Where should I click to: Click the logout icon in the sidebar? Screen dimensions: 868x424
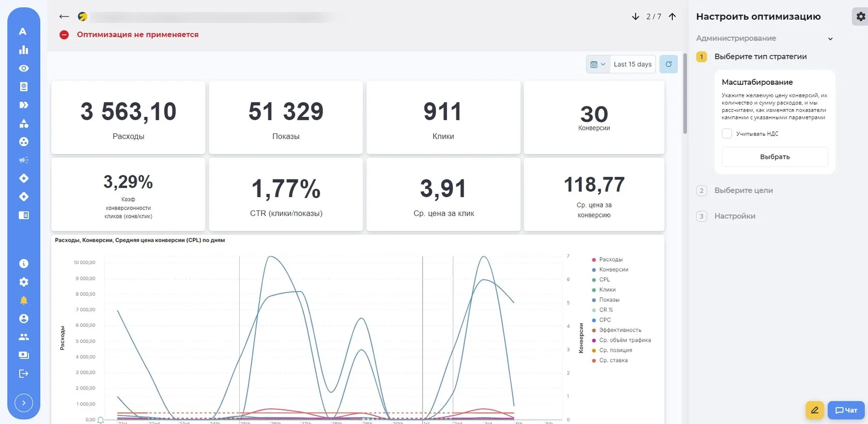point(24,373)
